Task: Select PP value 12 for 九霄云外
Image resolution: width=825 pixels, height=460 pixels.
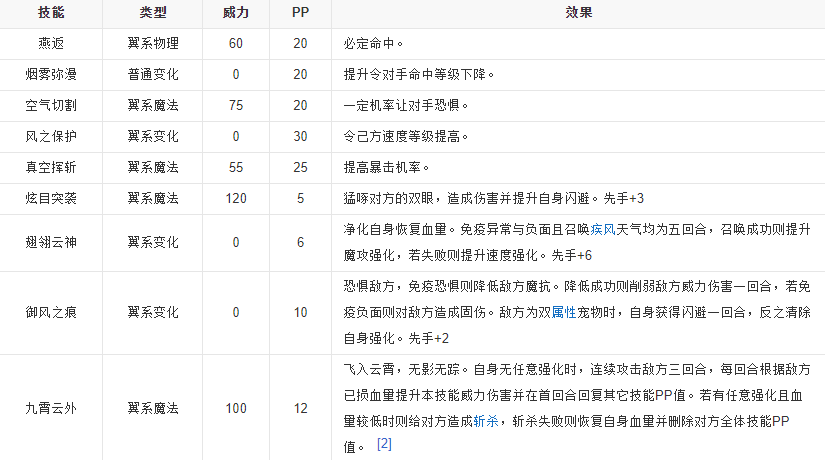Action: (x=300, y=408)
